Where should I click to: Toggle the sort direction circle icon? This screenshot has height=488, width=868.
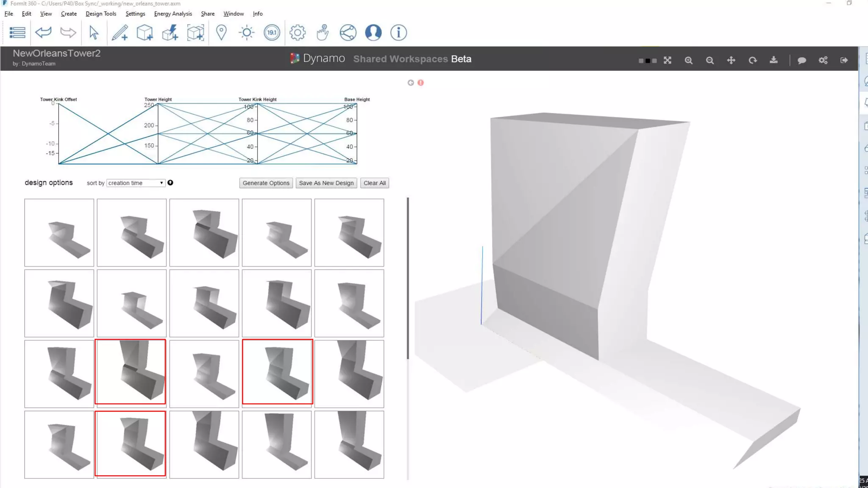pyautogui.click(x=170, y=183)
